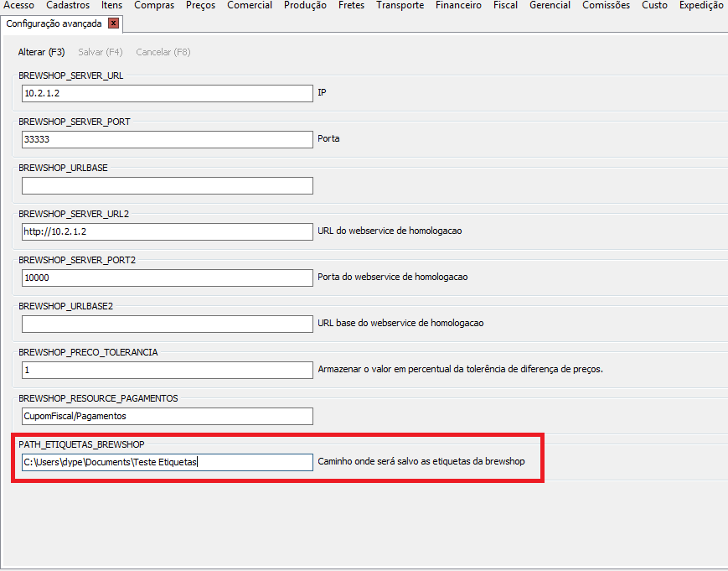This screenshot has width=728, height=571.
Task: Open the Comercial menu
Action: pos(250,5)
